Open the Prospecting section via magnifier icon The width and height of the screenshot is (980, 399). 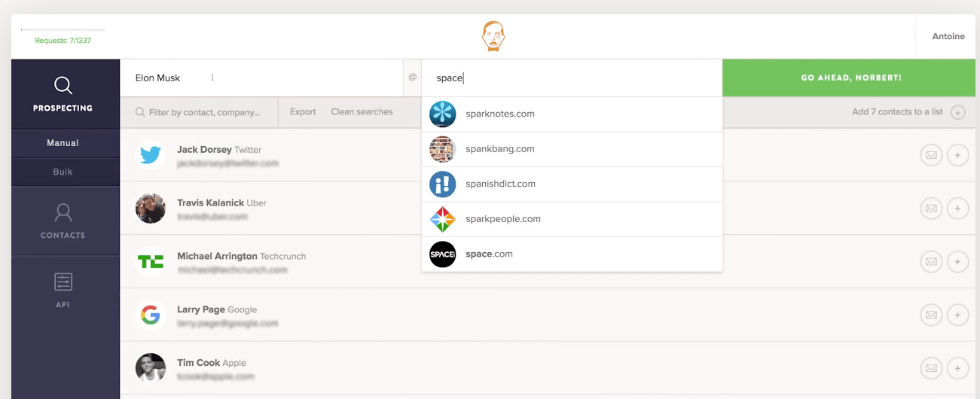pos(63,86)
